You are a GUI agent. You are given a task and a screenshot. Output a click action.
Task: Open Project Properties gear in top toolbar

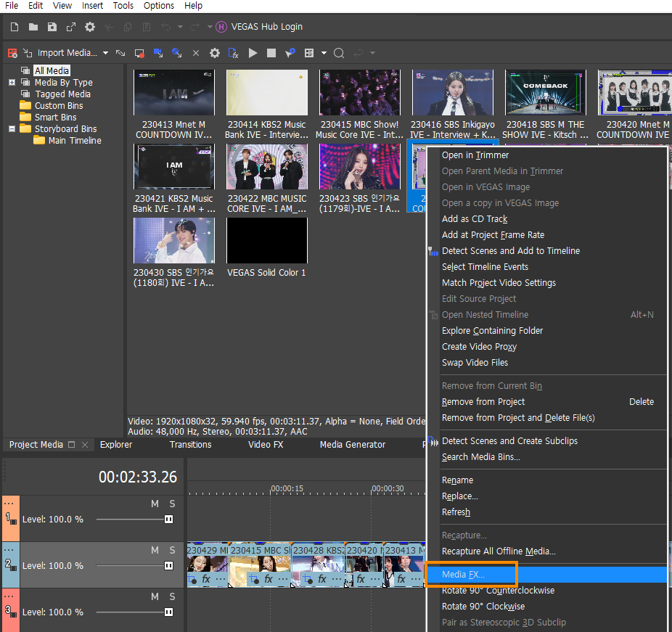point(89,27)
